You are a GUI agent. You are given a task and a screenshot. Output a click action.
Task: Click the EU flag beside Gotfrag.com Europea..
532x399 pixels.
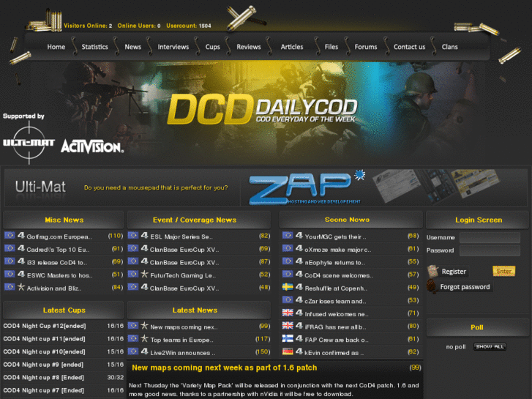(x=10, y=235)
